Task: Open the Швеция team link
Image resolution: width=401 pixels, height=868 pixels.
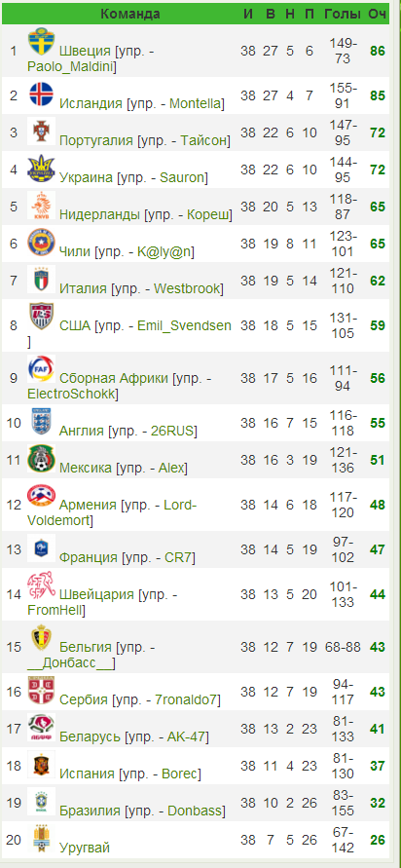Action: [x=86, y=51]
